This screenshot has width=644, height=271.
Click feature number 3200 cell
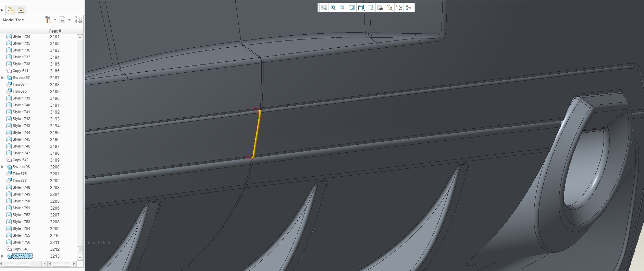point(55,167)
